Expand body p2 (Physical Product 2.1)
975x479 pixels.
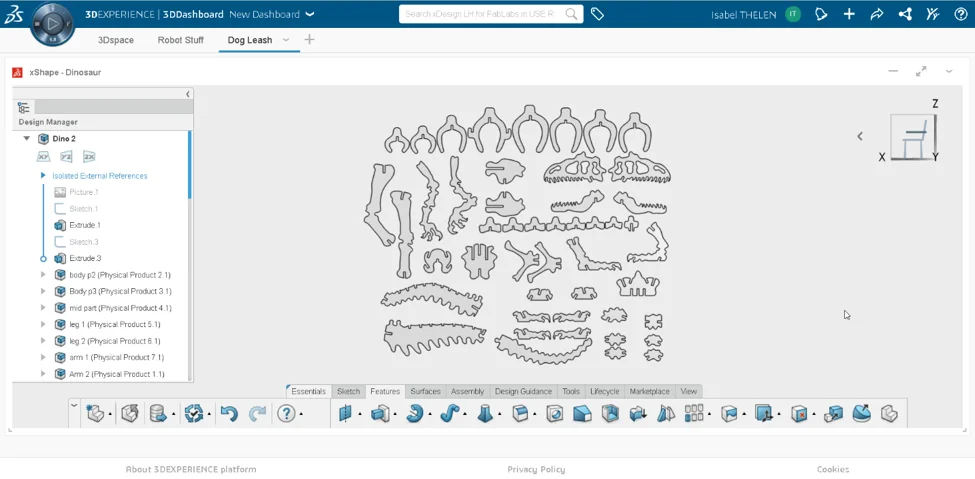(43, 274)
